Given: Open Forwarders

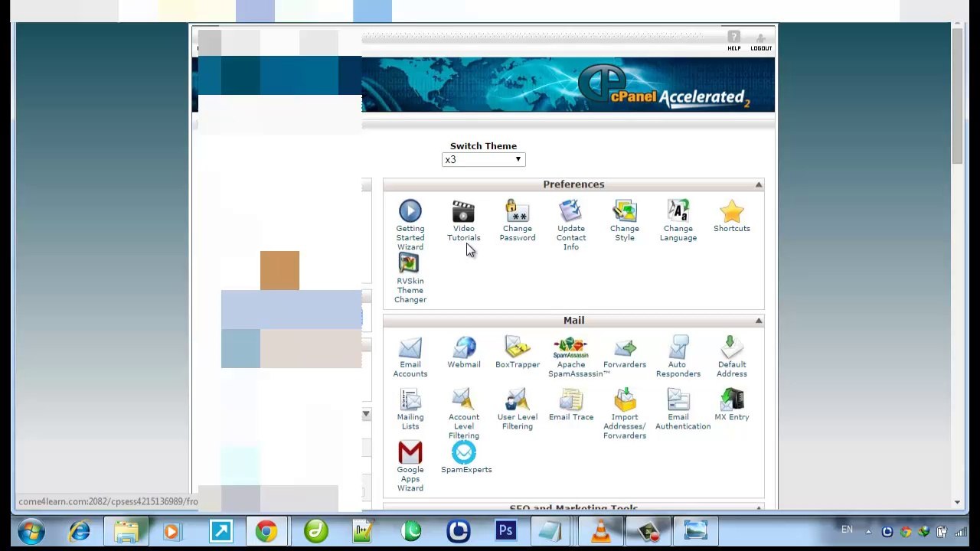Looking at the screenshot, I should pyautogui.click(x=624, y=352).
